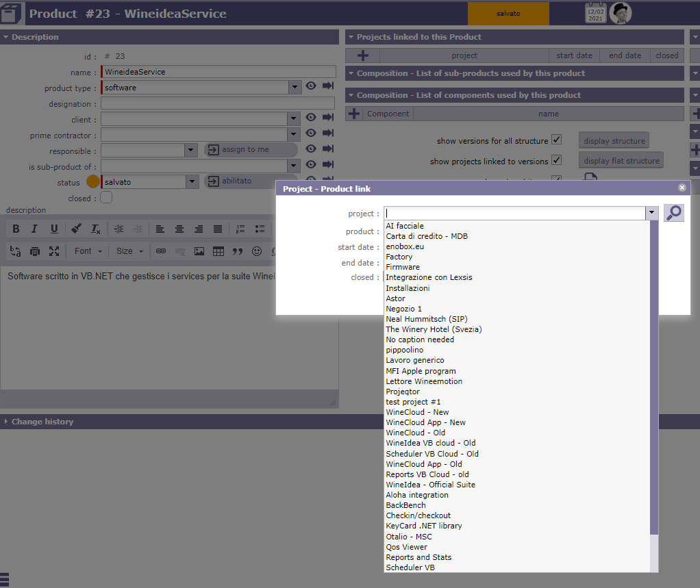
Task: Click the go-to arrow icon next to product type
Action: pyautogui.click(x=328, y=86)
